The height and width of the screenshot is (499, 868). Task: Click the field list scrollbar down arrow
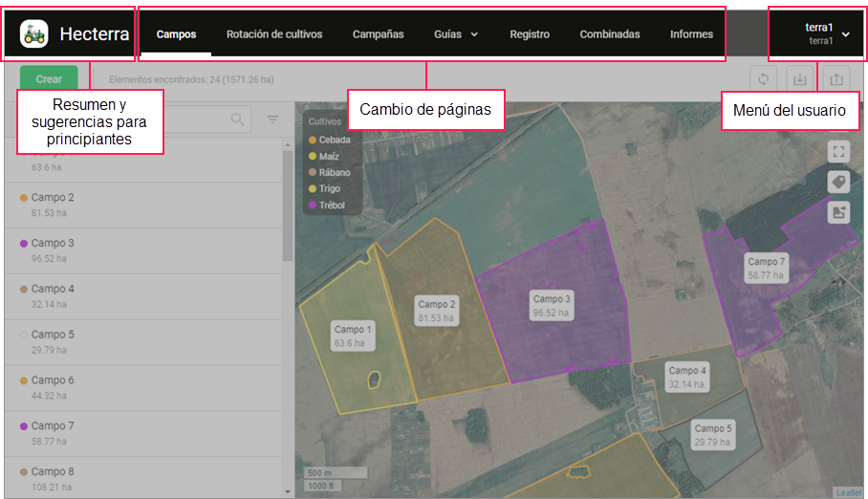(289, 491)
